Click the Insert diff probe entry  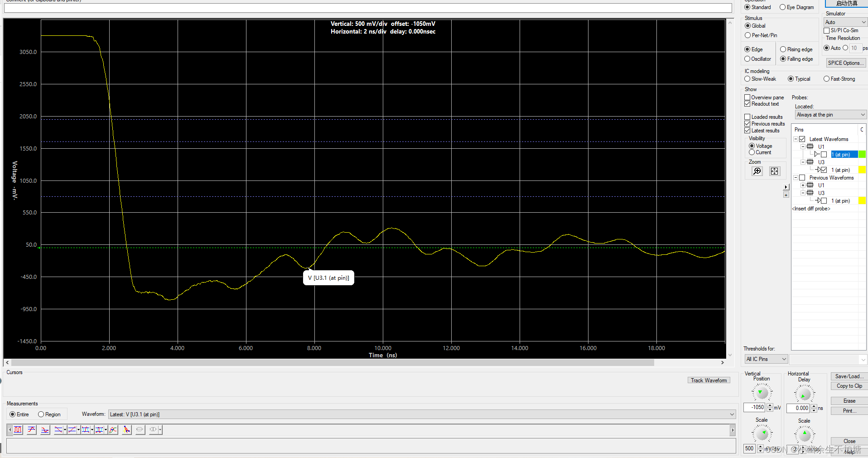[811, 209]
